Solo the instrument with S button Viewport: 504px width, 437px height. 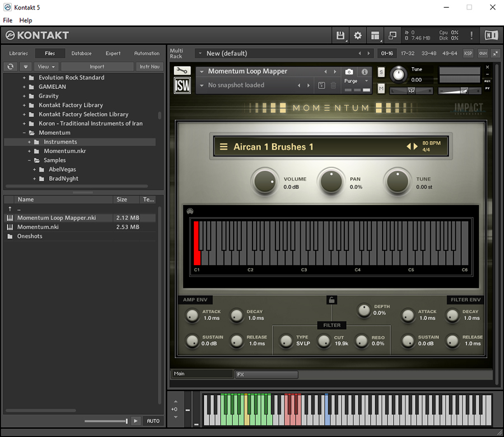[381, 72]
